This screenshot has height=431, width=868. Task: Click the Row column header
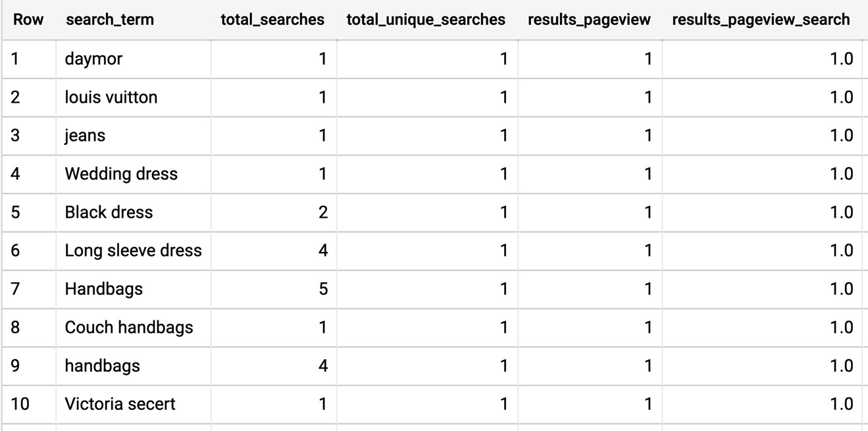28,20
